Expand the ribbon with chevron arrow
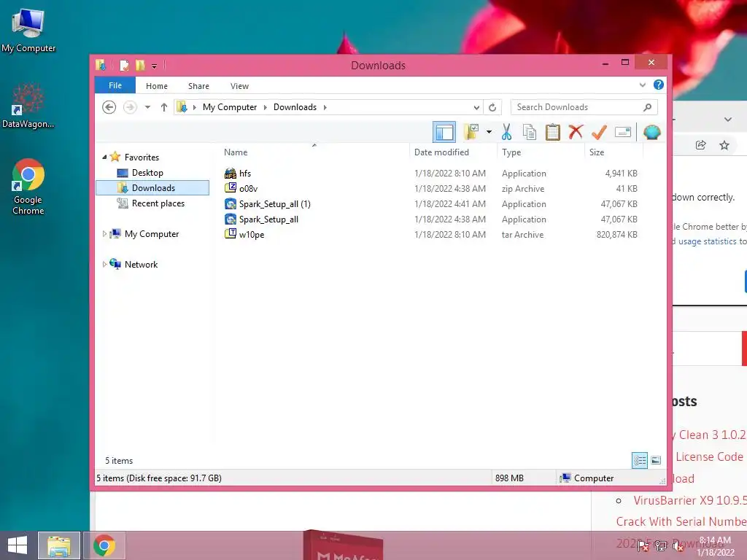 (x=642, y=85)
